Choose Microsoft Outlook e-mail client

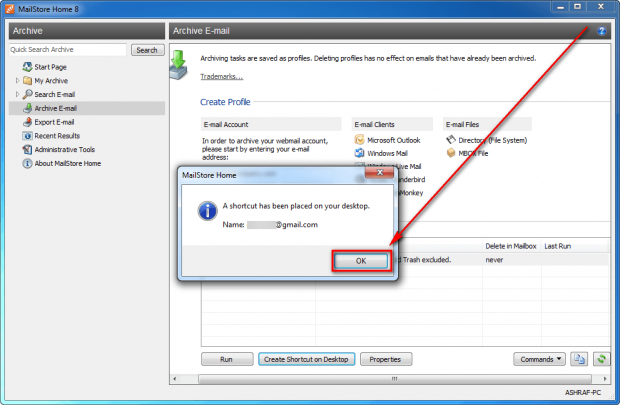[393, 140]
